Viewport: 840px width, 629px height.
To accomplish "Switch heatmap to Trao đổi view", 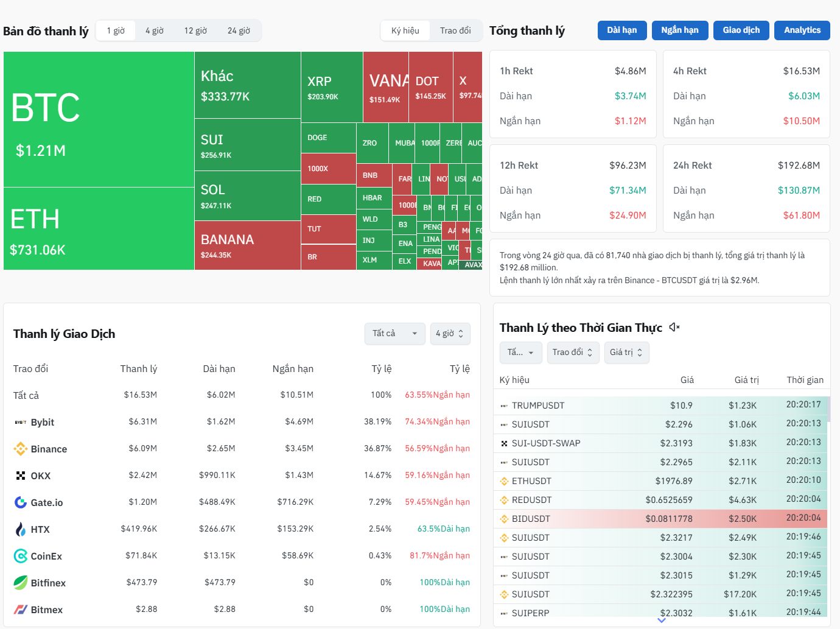I will tap(455, 30).
